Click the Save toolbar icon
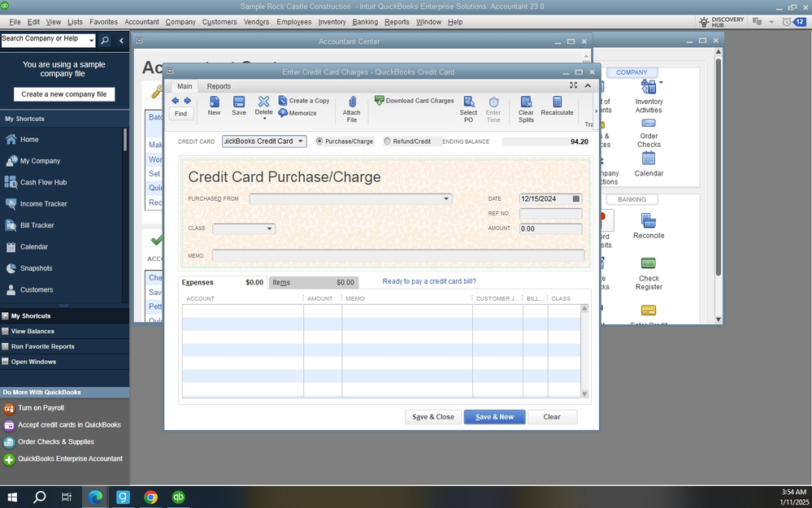This screenshot has height=508, width=812. [239, 102]
